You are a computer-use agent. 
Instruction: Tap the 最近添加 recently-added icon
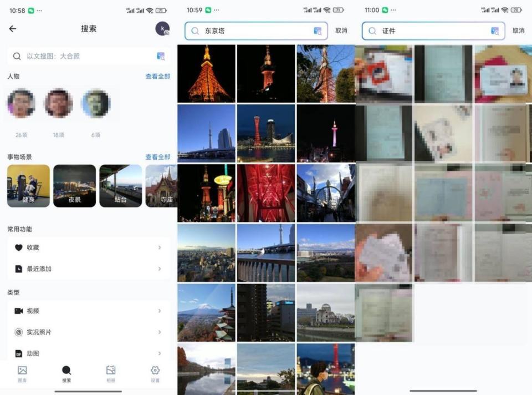click(x=18, y=269)
